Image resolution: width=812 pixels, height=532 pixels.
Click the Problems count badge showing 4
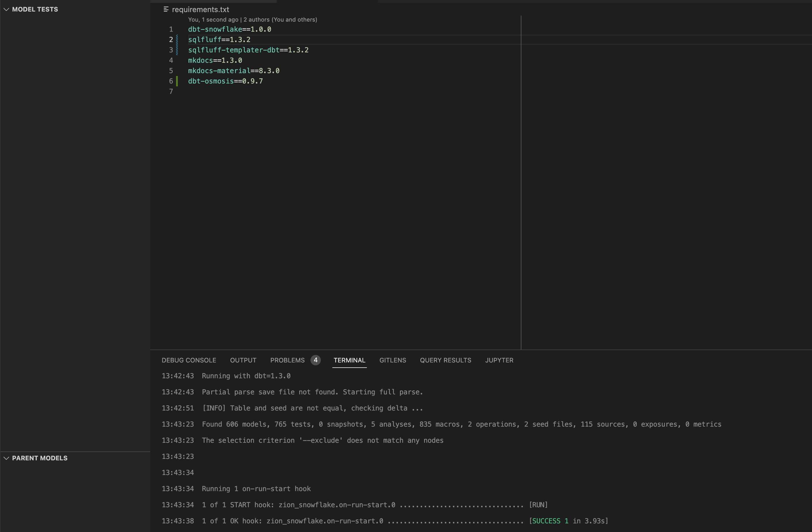(x=315, y=360)
